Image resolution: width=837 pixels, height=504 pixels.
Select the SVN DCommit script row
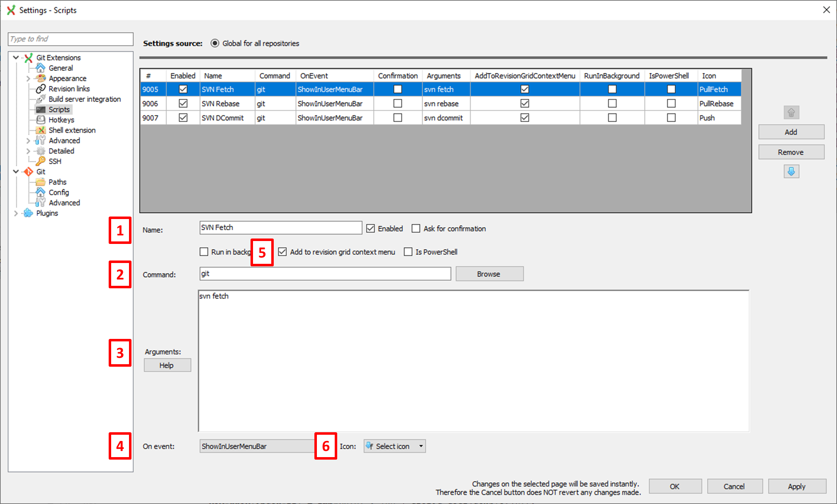[223, 118]
